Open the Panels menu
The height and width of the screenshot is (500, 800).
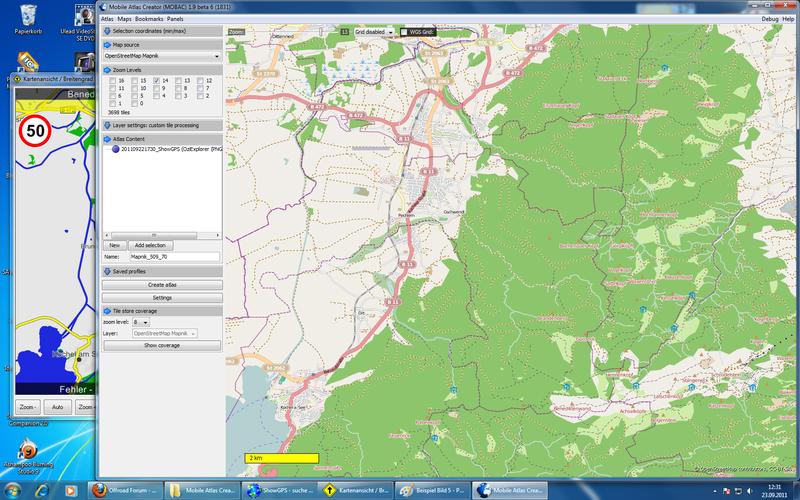click(175, 19)
